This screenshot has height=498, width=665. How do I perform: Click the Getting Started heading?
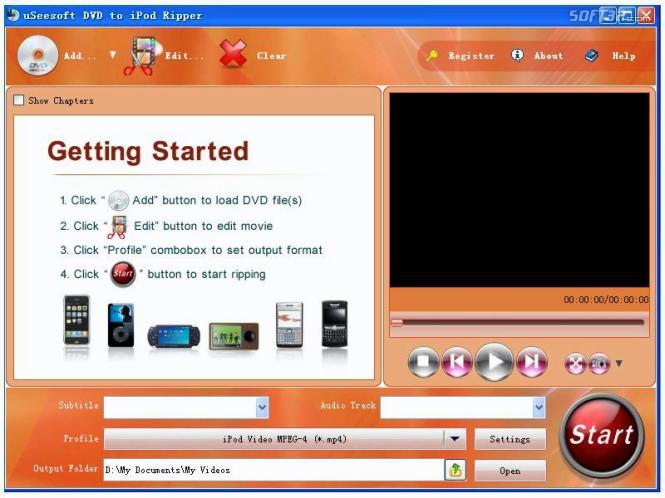pyautogui.click(x=148, y=152)
